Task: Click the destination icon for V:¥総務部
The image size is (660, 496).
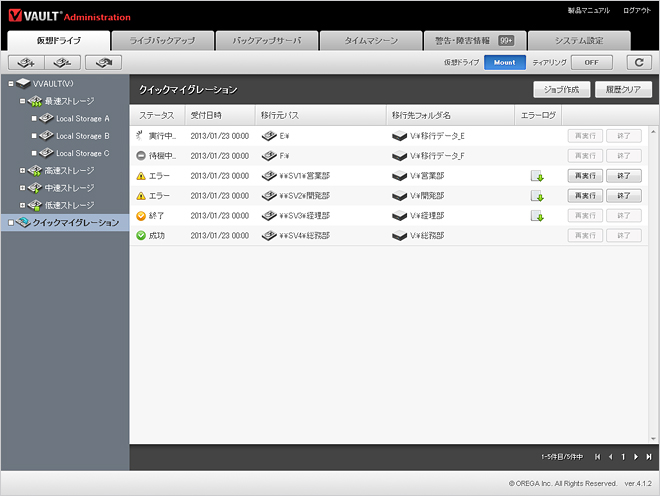Action: pyautogui.click(x=399, y=236)
